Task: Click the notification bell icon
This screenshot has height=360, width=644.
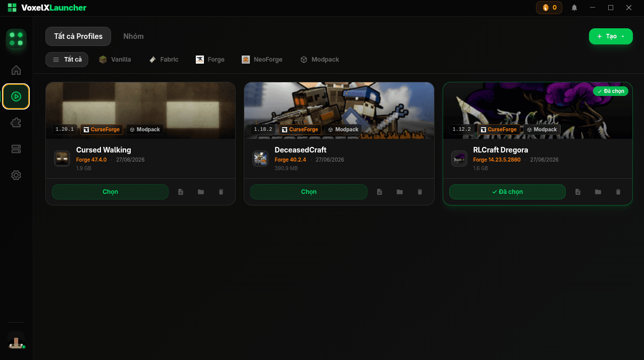Action: (x=574, y=8)
